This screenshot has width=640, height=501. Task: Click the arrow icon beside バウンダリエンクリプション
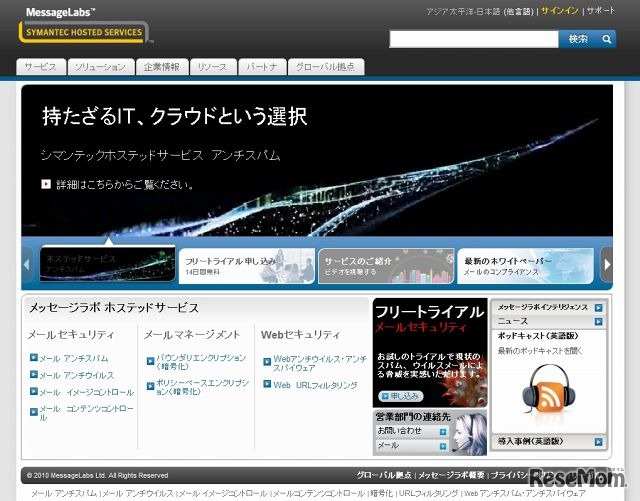[151, 361]
